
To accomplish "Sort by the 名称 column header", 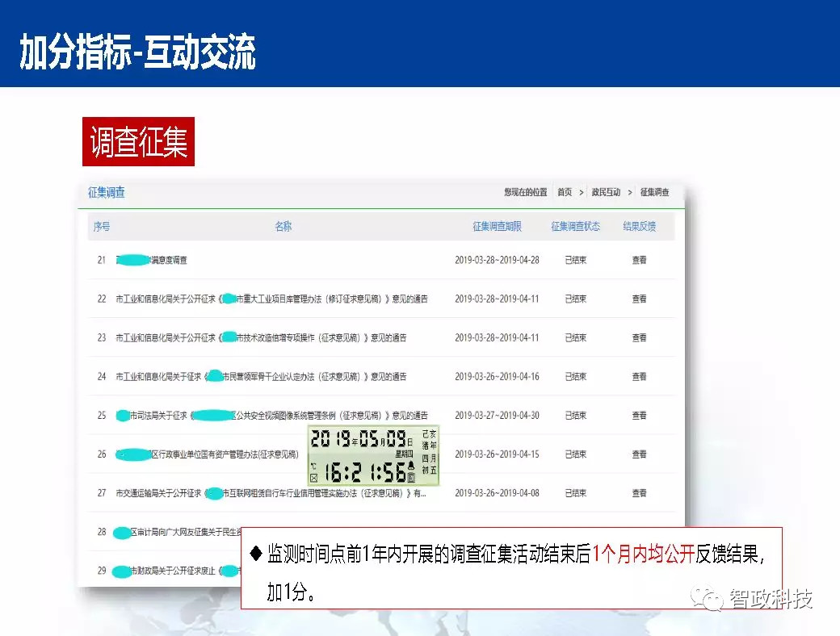I will [283, 226].
